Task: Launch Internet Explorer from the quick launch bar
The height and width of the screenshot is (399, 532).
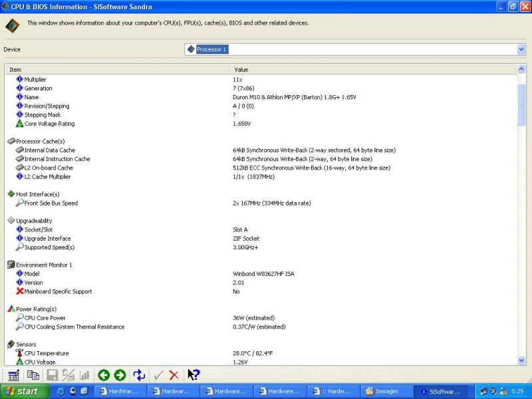Action: tap(61, 391)
